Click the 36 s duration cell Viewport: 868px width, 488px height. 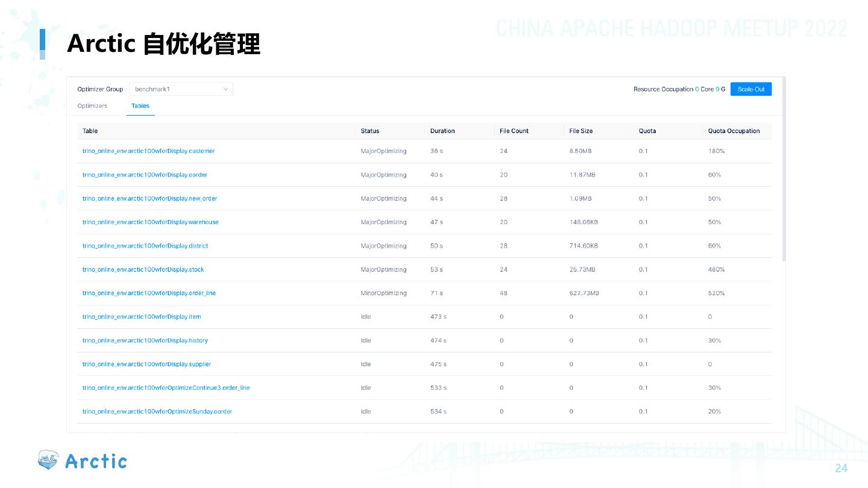(436, 151)
